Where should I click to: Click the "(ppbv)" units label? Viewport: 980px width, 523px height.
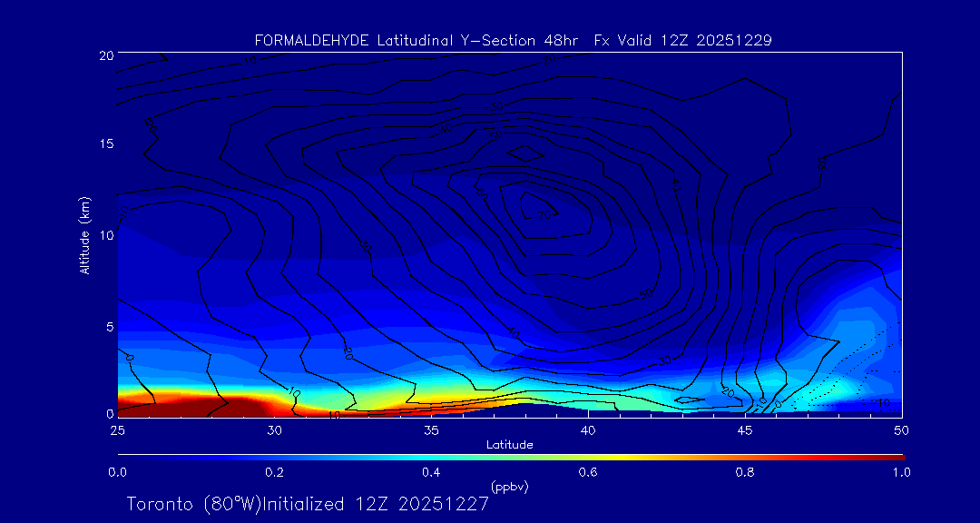coord(510,487)
